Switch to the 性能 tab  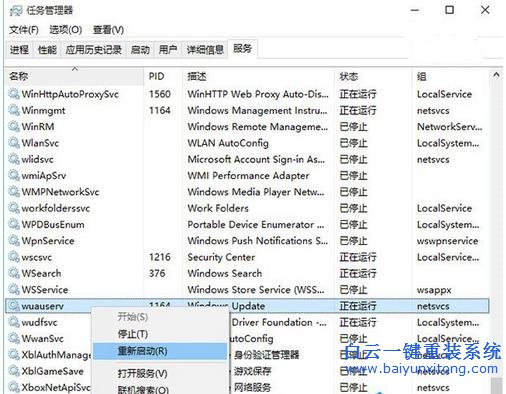[x=47, y=50]
